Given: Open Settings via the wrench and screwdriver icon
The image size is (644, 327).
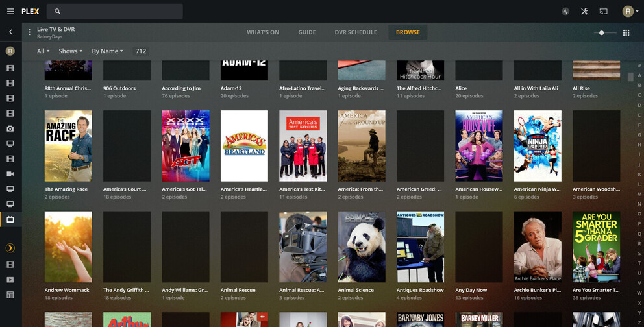Looking at the screenshot, I should click(584, 12).
